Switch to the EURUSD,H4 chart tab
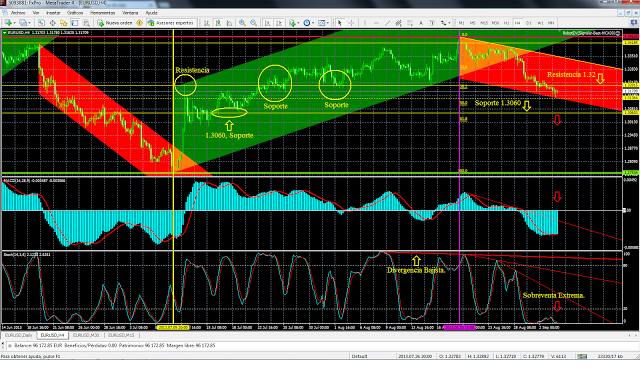 pos(52,335)
